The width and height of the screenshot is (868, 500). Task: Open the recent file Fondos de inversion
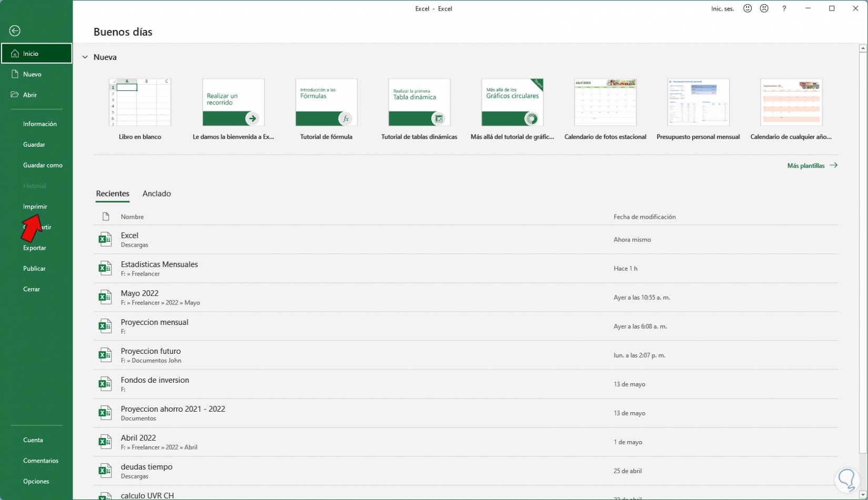(x=466, y=384)
